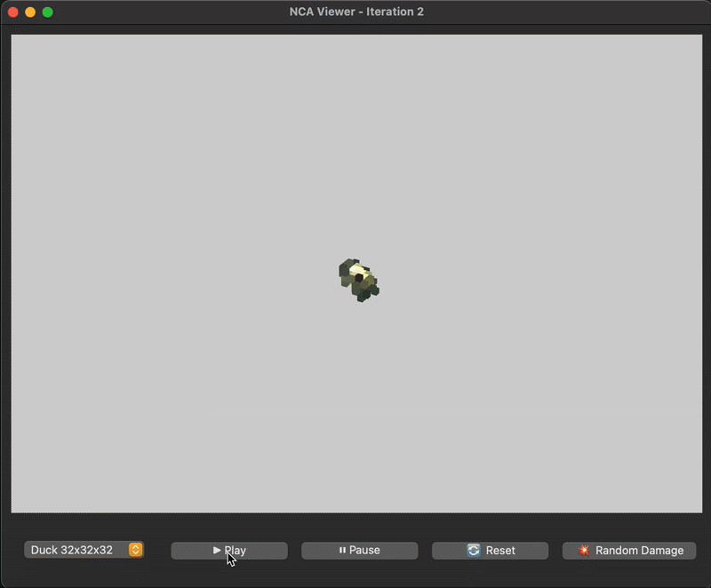
Task: Click the Pause button label
Action: coord(366,551)
